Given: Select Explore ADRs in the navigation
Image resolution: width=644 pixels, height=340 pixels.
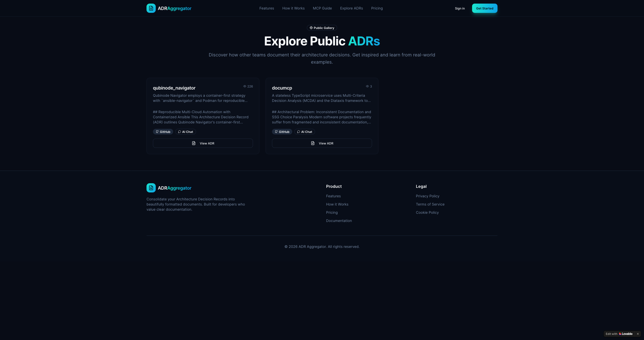Looking at the screenshot, I should coord(352,8).
